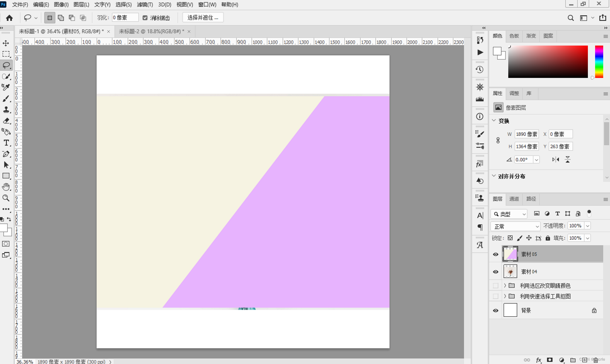The width and height of the screenshot is (610, 364).
Task: Open the blend mode 正常 dropdown
Action: (x=515, y=226)
